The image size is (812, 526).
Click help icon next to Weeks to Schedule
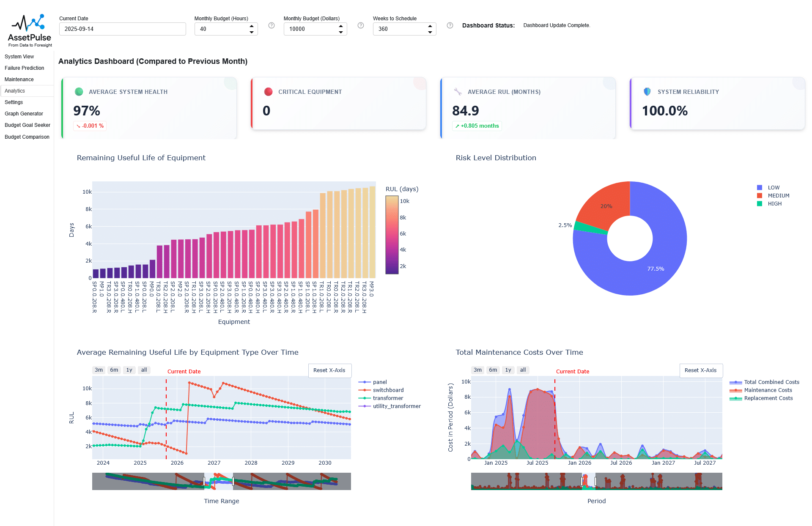point(450,25)
